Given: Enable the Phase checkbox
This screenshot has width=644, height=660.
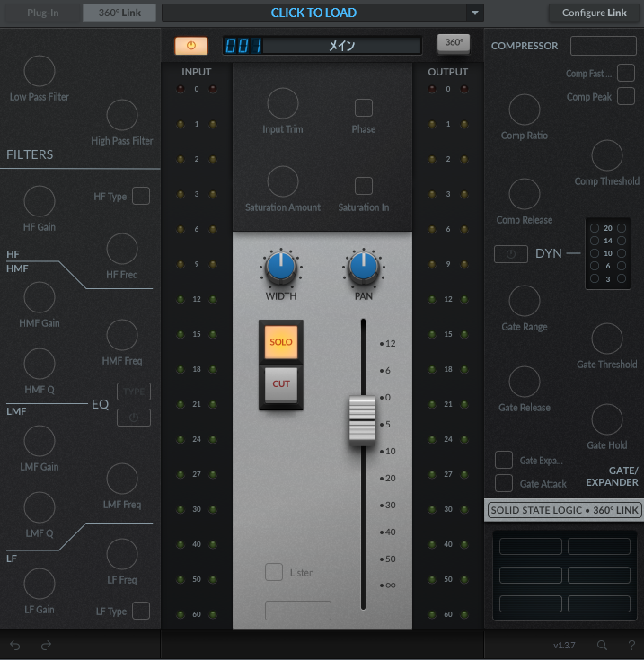Looking at the screenshot, I should coord(364,108).
